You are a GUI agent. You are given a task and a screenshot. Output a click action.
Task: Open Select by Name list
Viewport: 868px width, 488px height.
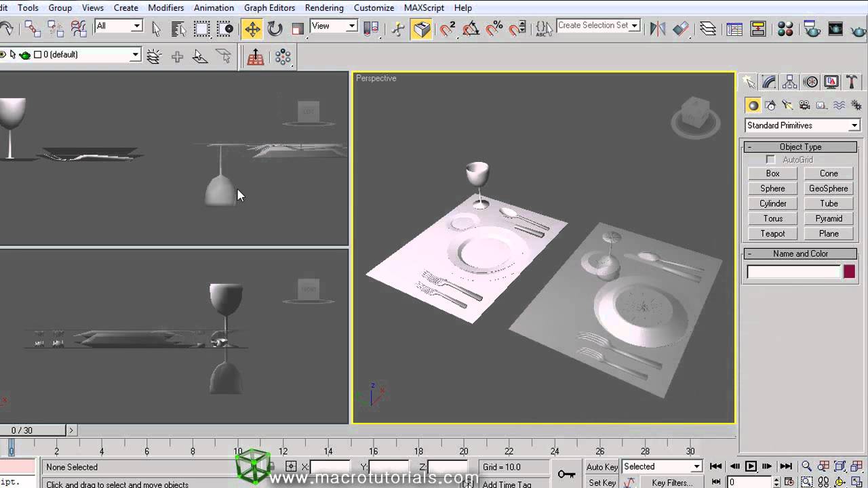click(178, 28)
